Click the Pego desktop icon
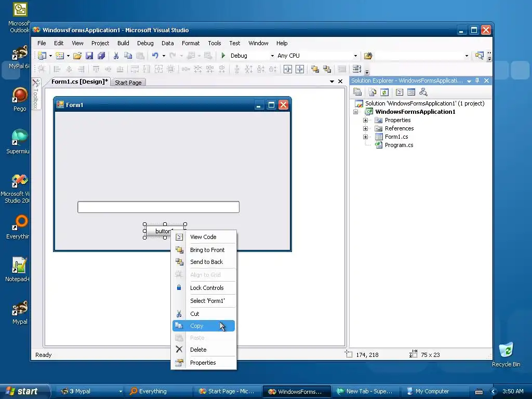The width and height of the screenshot is (532, 399). tap(20, 99)
